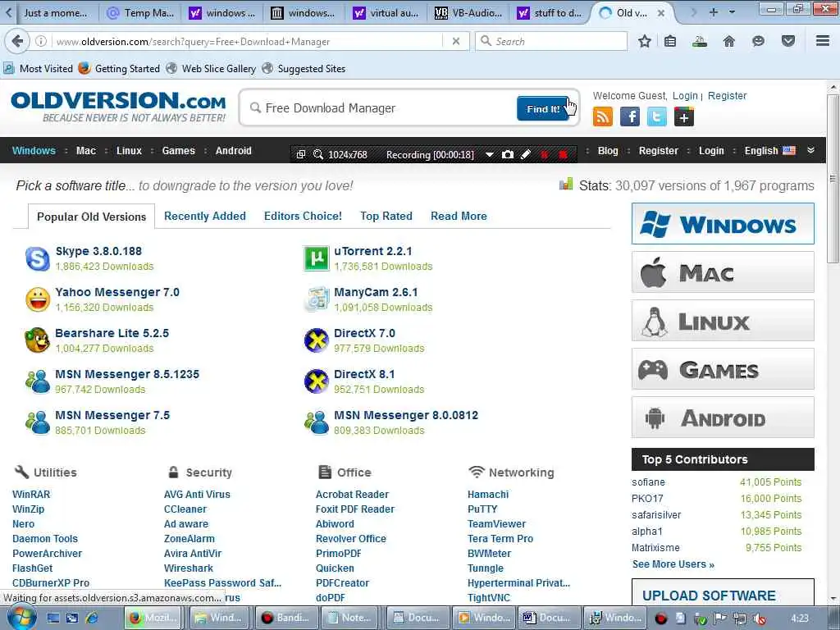
Task: Go to Firefox home page icon
Action: pyautogui.click(x=729, y=41)
